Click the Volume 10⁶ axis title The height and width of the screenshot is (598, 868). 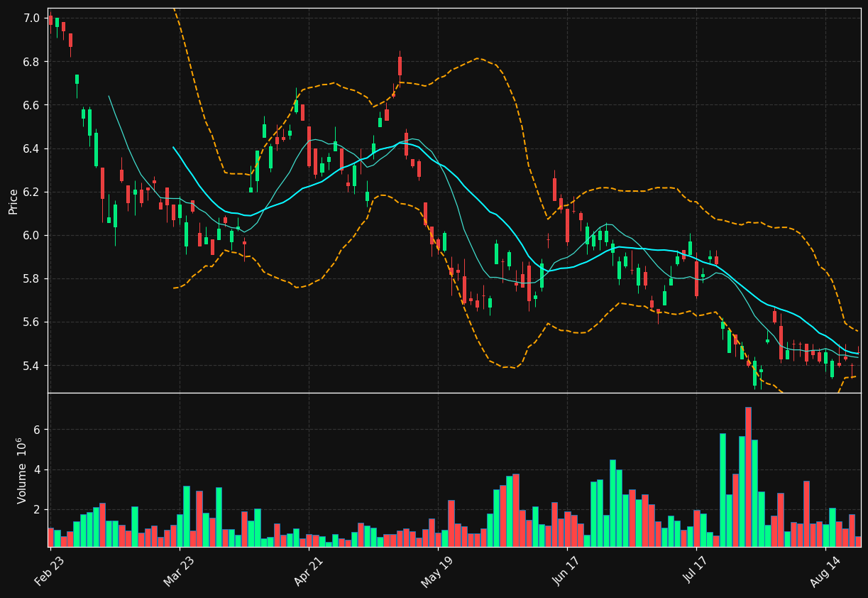click(22, 470)
